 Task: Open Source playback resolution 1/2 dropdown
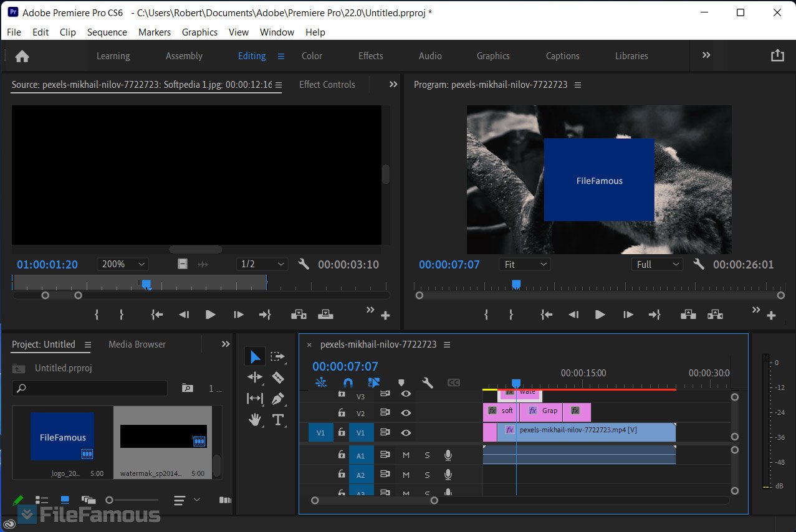point(262,264)
